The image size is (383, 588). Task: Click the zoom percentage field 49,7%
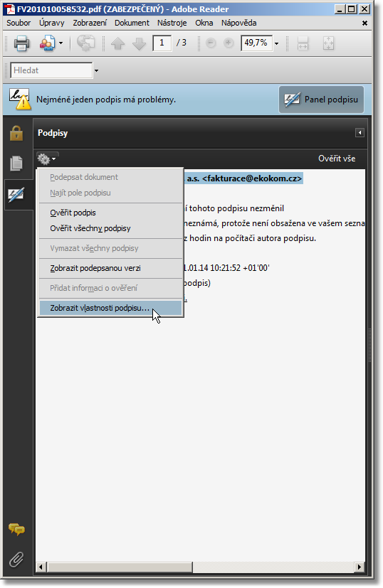point(256,43)
